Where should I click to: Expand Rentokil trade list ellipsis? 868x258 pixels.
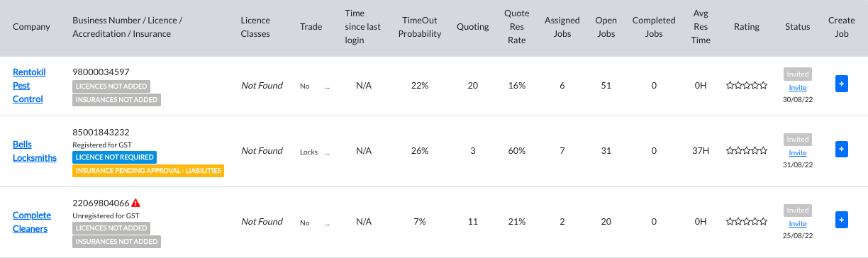click(x=327, y=86)
